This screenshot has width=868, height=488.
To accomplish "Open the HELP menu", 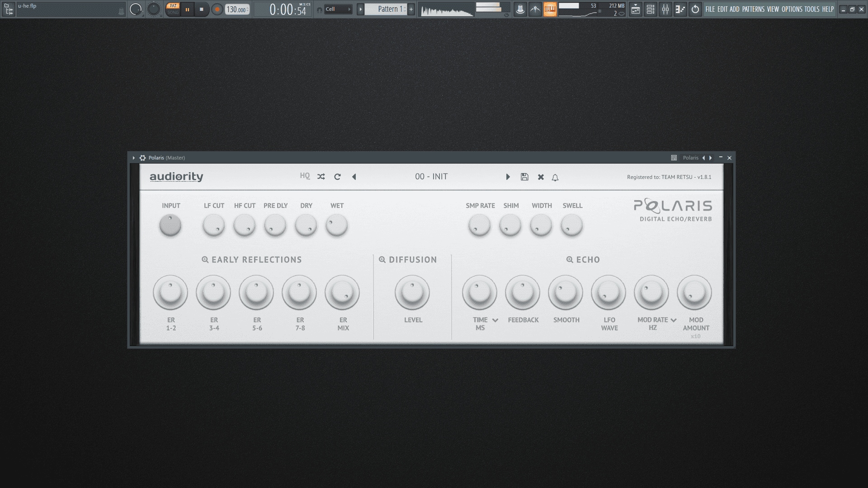I will (828, 9).
